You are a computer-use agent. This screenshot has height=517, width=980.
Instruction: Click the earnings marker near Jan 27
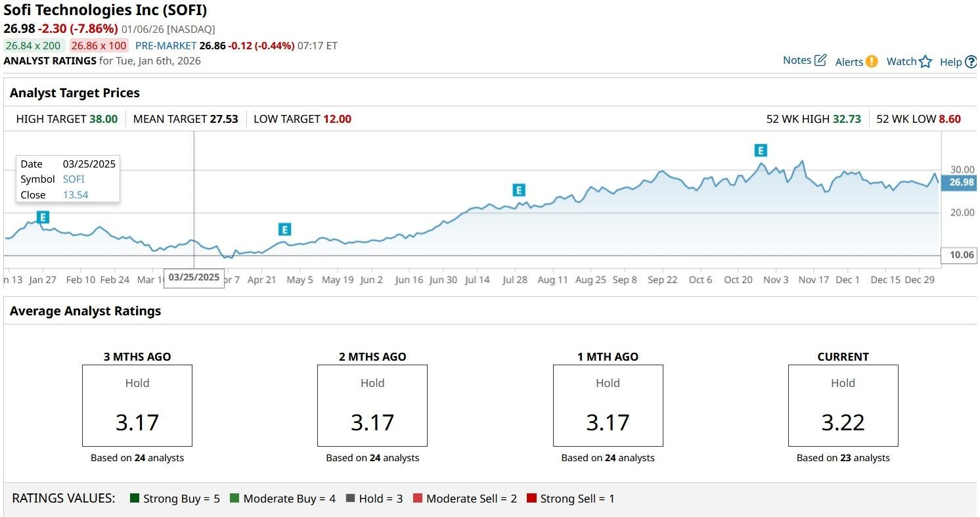click(x=43, y=217)
